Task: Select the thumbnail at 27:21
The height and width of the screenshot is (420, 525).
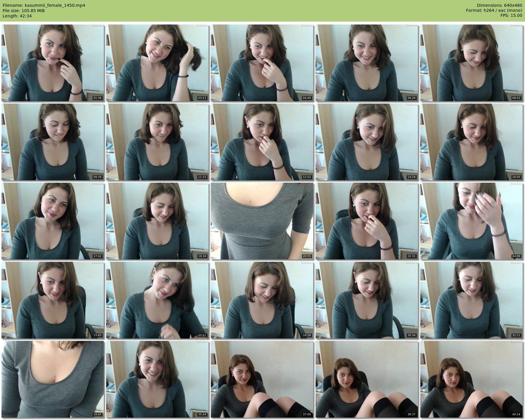Action: click(x=157, y=300)
